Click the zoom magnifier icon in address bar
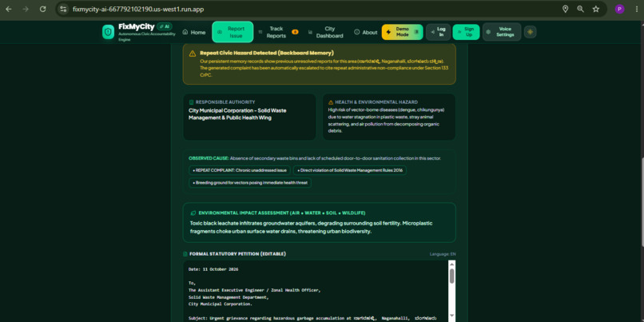The width and height of the screenshot is (644, 322). pyautogui.click(x=580, y=9)
